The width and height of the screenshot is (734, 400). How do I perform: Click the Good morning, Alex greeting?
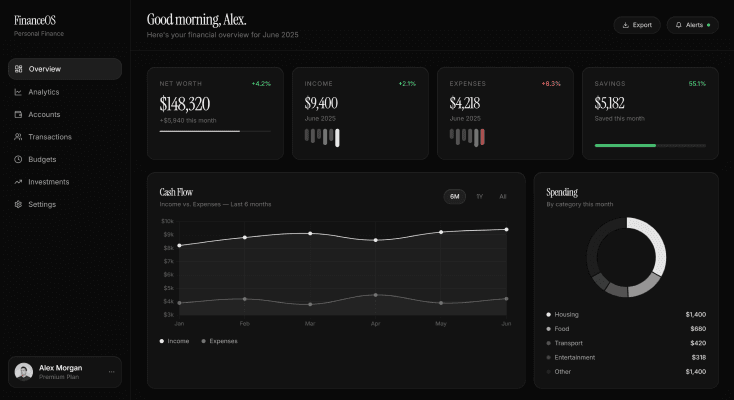tap(196, 20)
